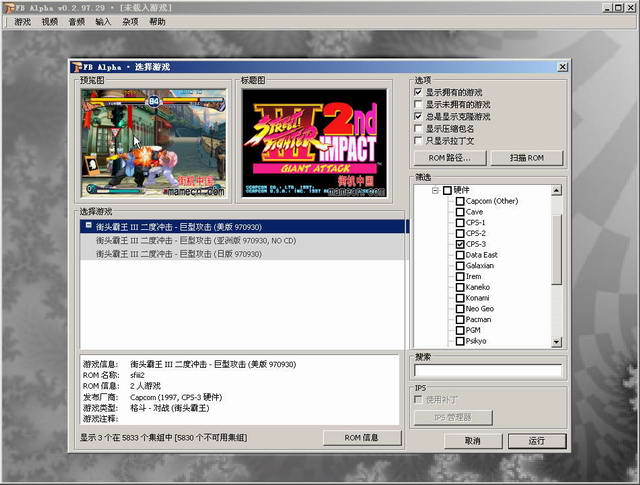Close the game selection dialog with X
640x485 pixels.
click(562, 66)
